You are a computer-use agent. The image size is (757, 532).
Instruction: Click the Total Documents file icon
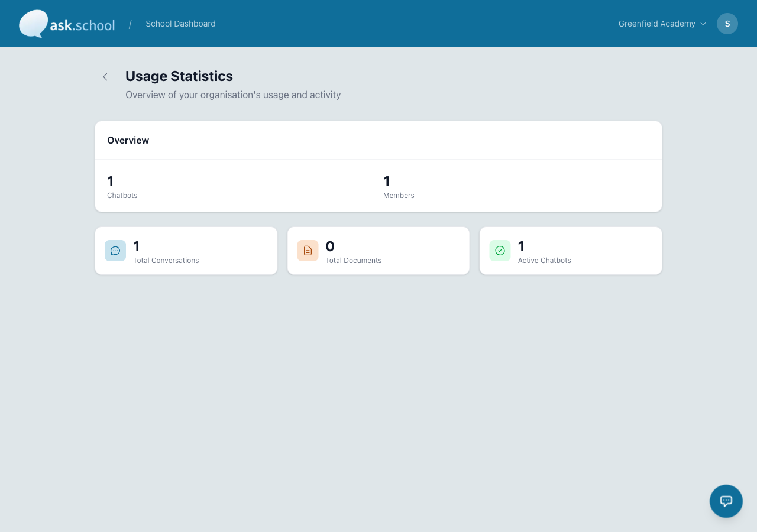[308, 251]
